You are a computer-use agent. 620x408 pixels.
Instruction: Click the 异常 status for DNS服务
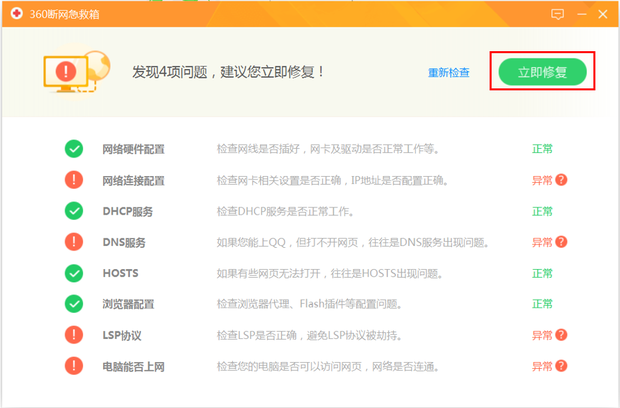(x=541, y=242)
